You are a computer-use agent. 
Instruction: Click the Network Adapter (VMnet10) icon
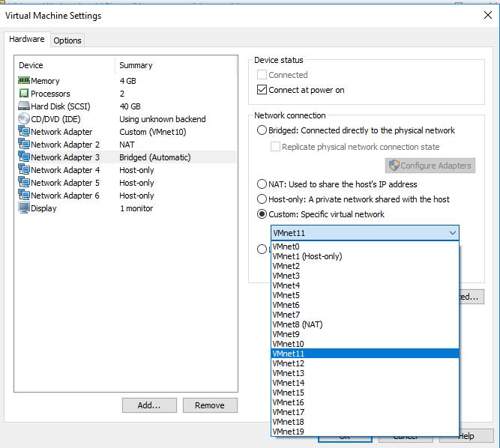click(24, 131)
